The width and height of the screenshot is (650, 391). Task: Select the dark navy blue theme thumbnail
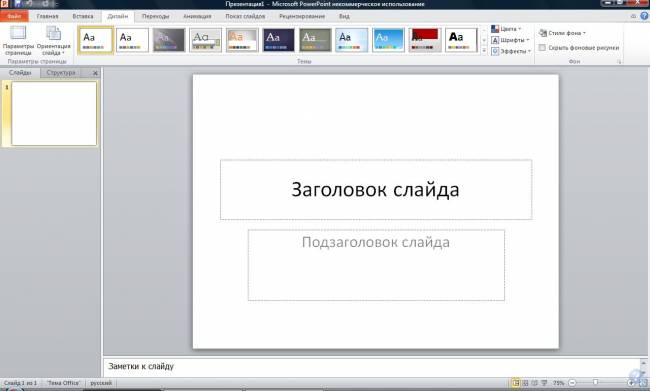[279, 40]
